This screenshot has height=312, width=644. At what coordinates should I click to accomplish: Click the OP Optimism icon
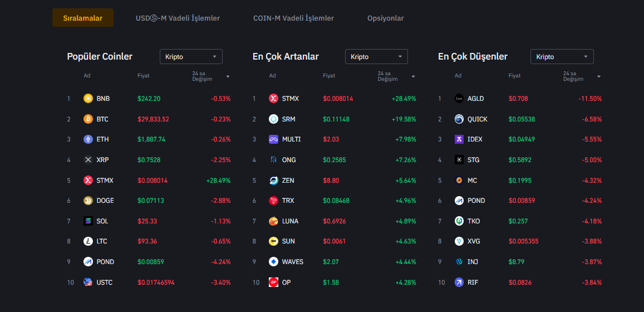pyautogui.click(x=273, y=282)
